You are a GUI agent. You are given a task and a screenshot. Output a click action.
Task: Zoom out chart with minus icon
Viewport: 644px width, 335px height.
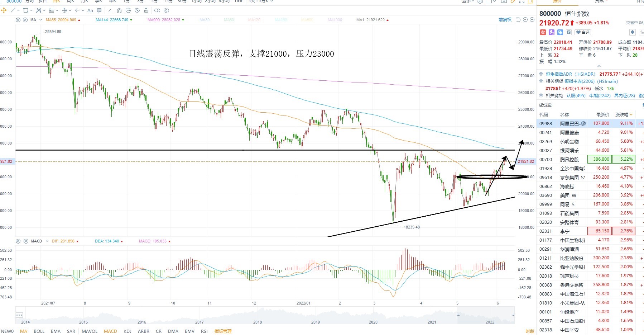click(x=525, y=20)
